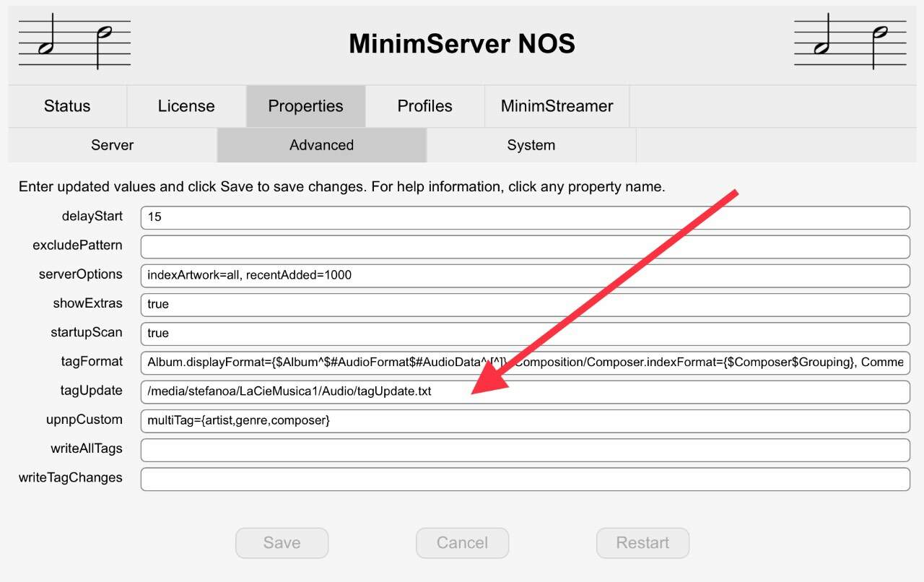Switch to the Profiles tab
Image resolution: width=924 pixels, height=582 pixels.
[x=425, y=106]
